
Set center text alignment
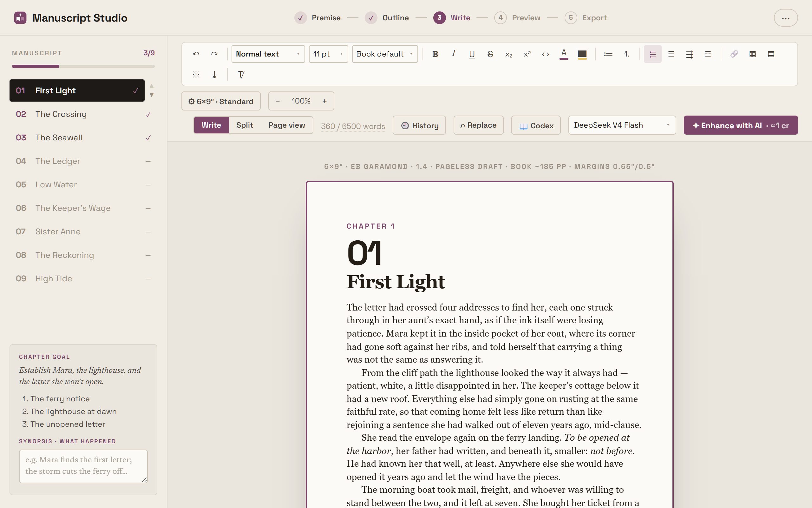pos(671,54)
